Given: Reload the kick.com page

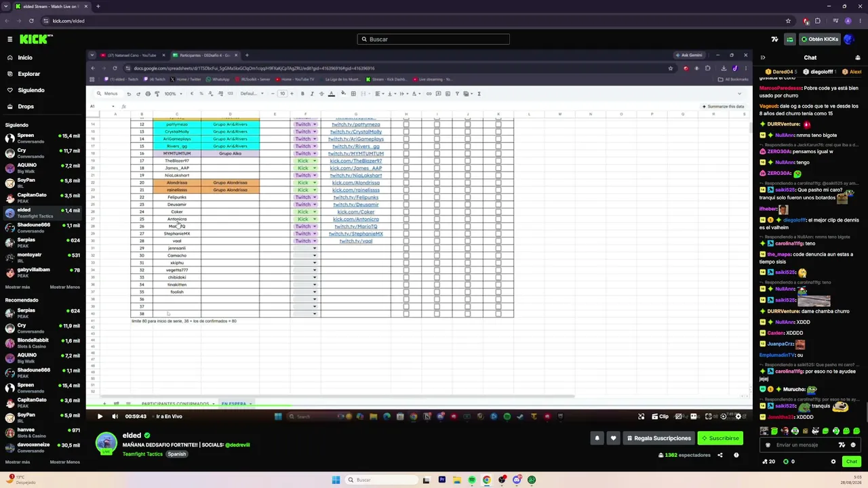Looking at the screenshot, I should pyautogui.click(x=31, y=21).
